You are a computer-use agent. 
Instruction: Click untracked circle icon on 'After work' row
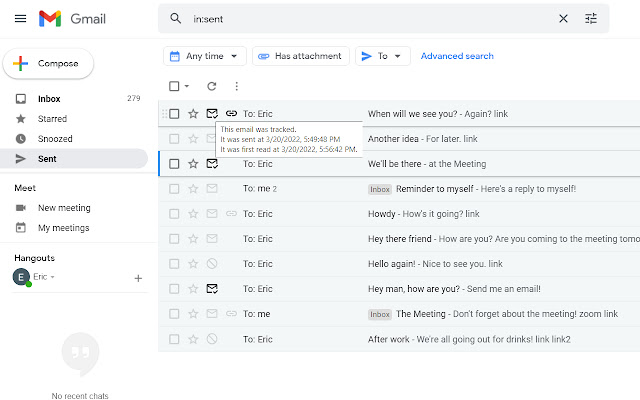tap(212, 339)
